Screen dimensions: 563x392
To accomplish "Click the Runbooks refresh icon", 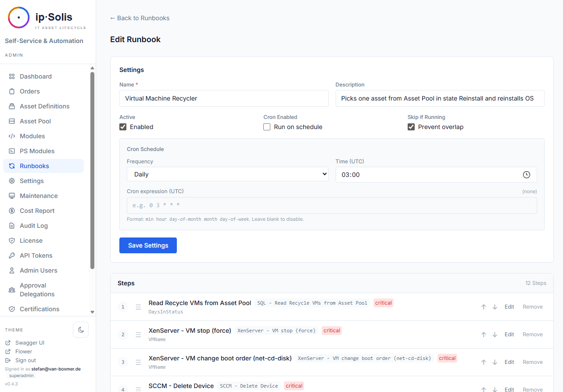I will [12, 166].
